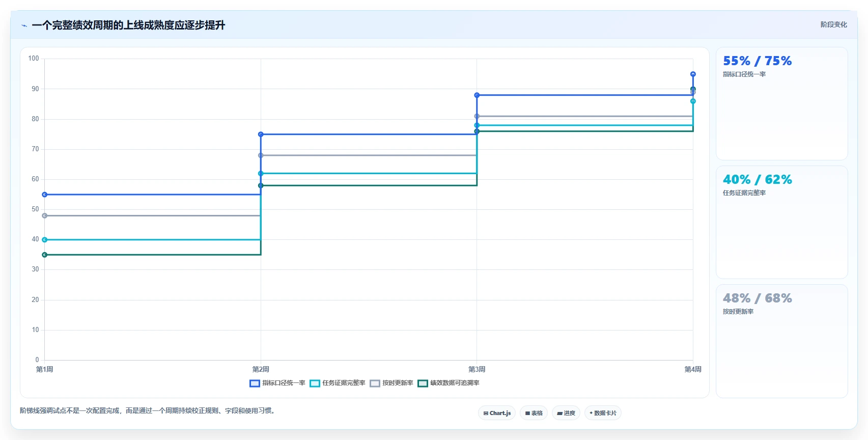Click the 0 y-axis tick label

coord(37,360)
